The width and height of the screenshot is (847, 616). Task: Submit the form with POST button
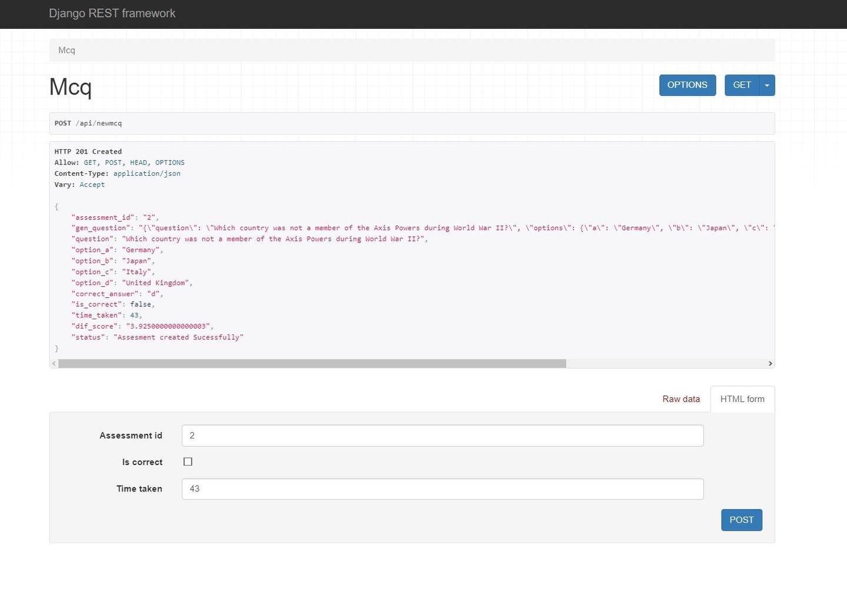741,520
